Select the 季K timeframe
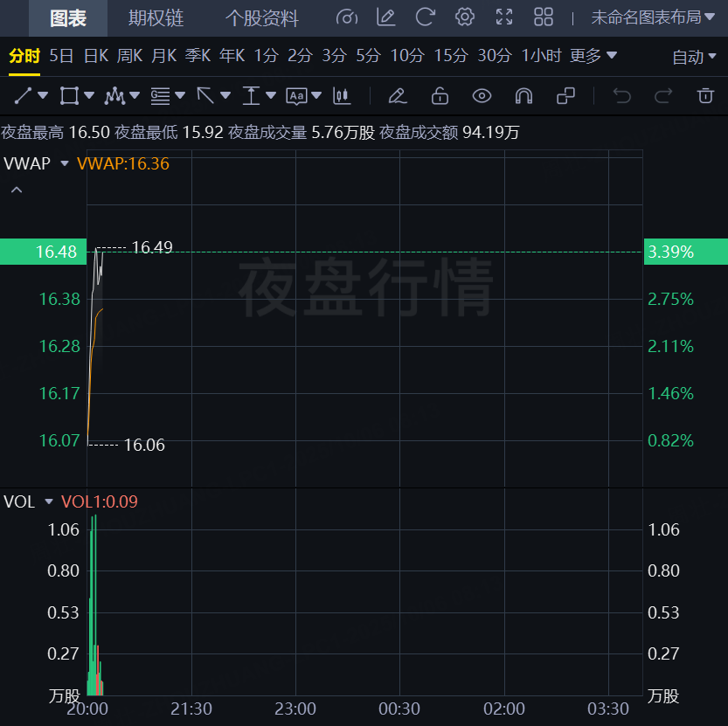728x726 pixels. point(198,56)
